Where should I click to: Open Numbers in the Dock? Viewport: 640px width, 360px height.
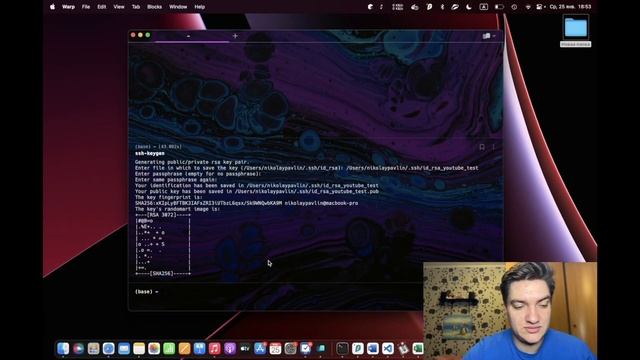169,348
